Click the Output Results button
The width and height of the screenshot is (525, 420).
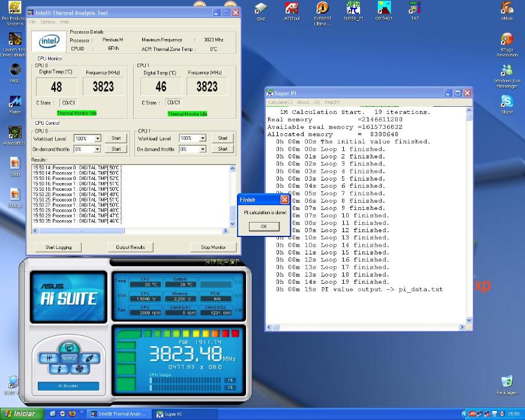[x=130, y=247]
